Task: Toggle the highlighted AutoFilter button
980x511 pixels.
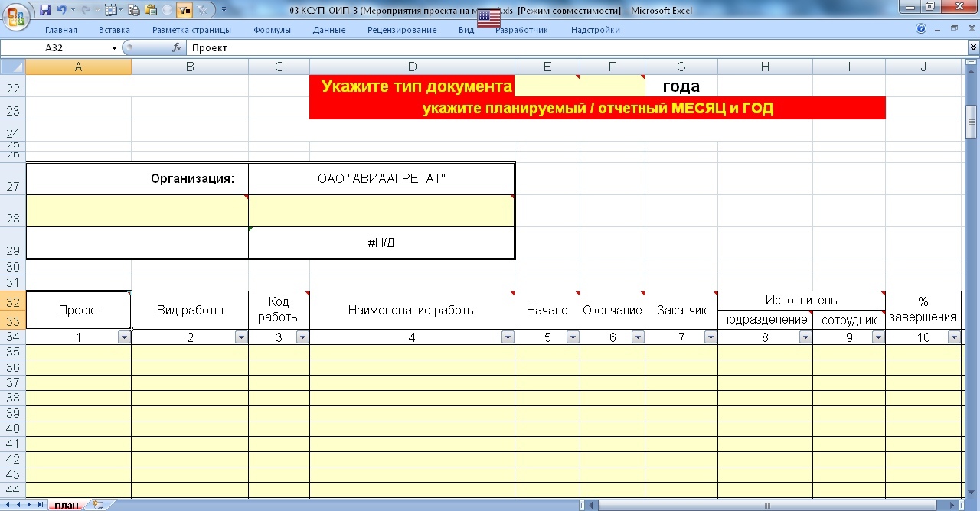Action: tap(185, 10)
